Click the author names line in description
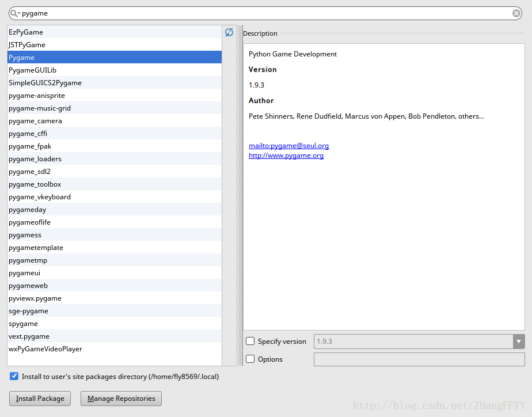 366,116
